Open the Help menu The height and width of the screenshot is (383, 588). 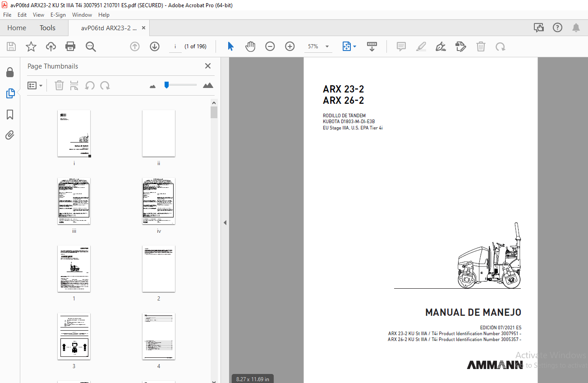click(104, 14)
